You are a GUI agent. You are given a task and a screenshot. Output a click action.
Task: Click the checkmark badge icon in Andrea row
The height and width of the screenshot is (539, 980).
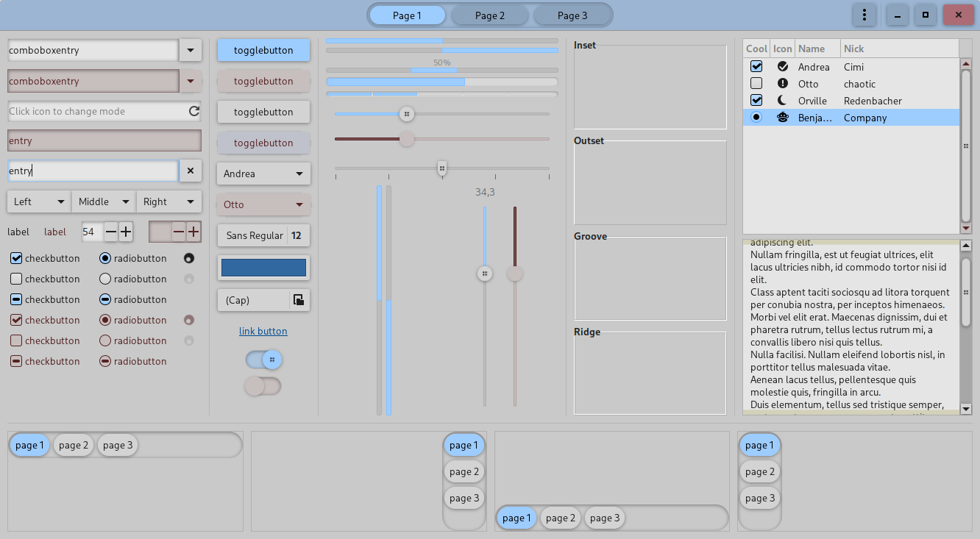(783, 66)
